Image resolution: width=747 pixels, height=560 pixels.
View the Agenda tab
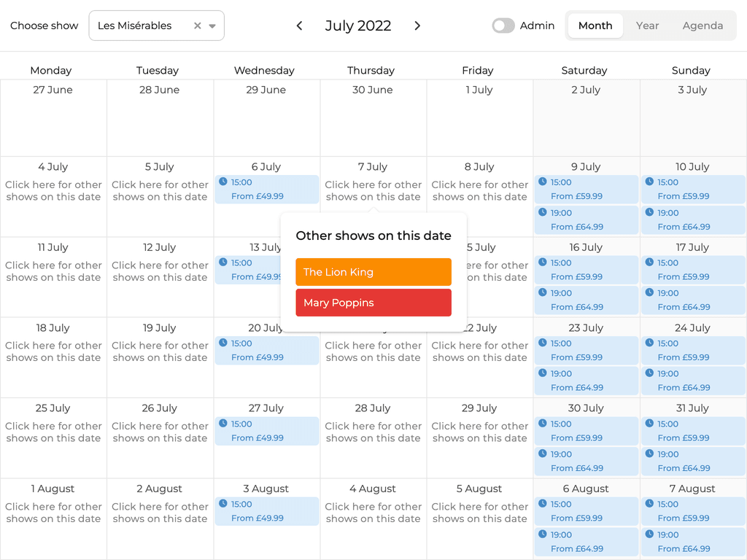(703, 25)
